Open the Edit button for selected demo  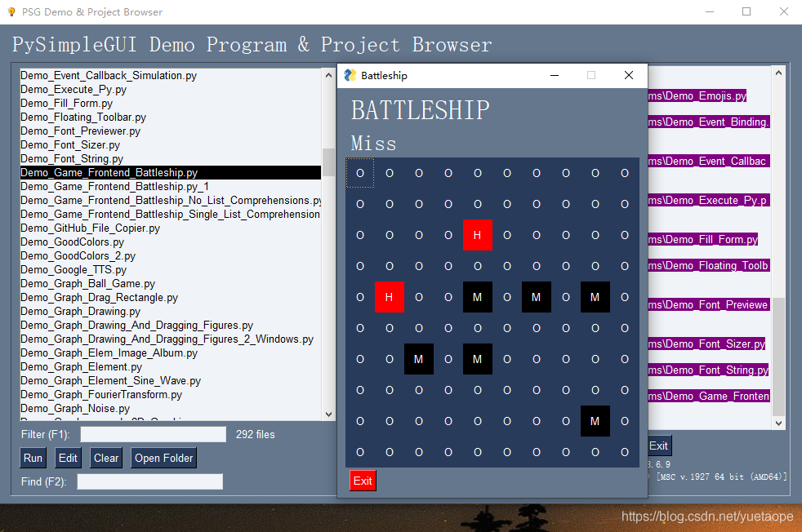tap(68, 458)
